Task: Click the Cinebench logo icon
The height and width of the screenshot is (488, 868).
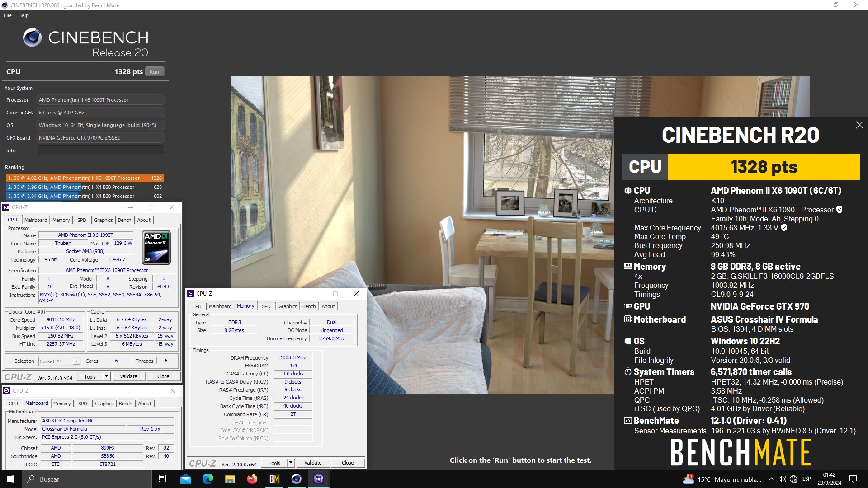Action: click(32, 38)
